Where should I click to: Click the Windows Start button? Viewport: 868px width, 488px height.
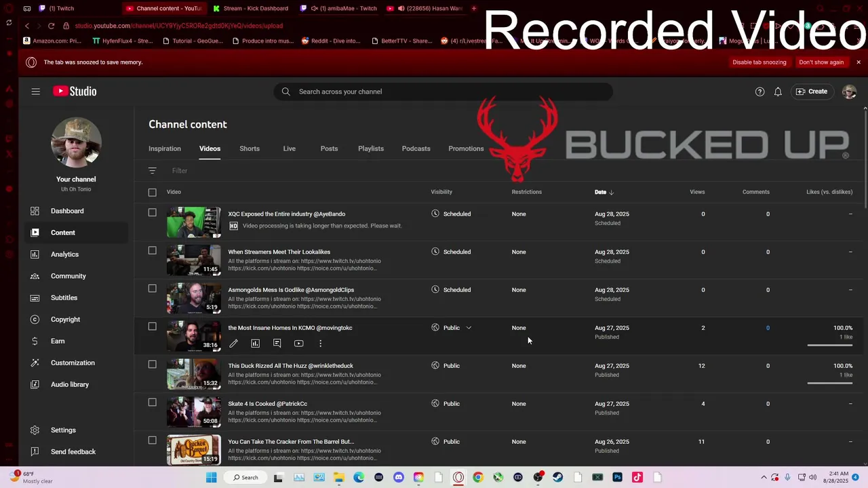click(x=211, y=477)
